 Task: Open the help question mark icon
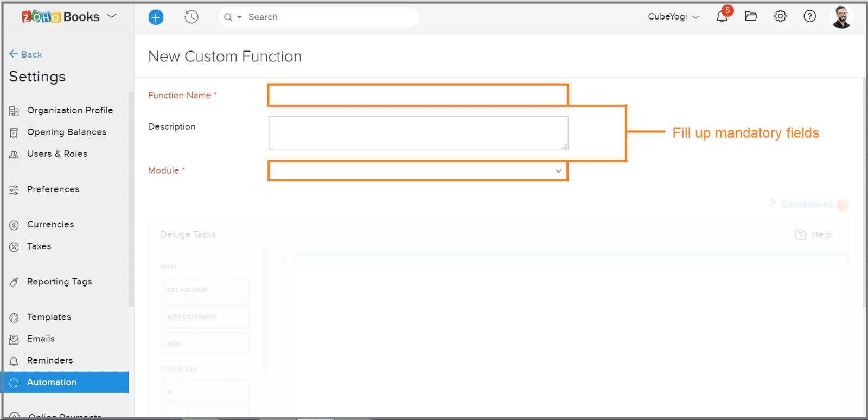tap(809, 17)
